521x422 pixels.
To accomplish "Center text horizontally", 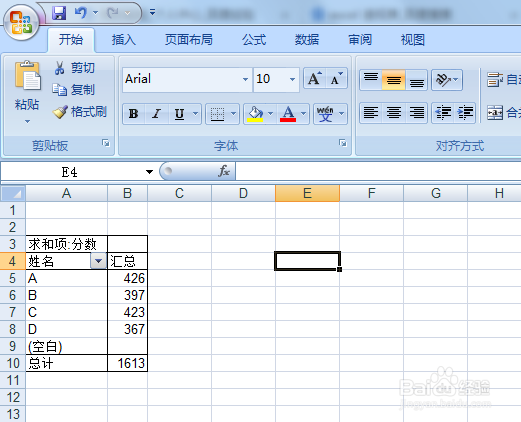I will (394, 113).
